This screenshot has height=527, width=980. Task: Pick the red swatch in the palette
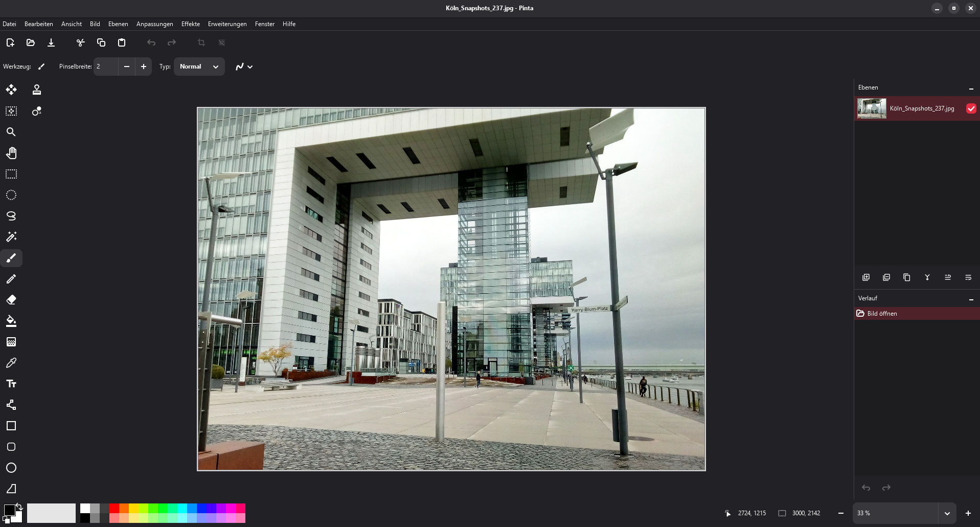tap(114, 508)
